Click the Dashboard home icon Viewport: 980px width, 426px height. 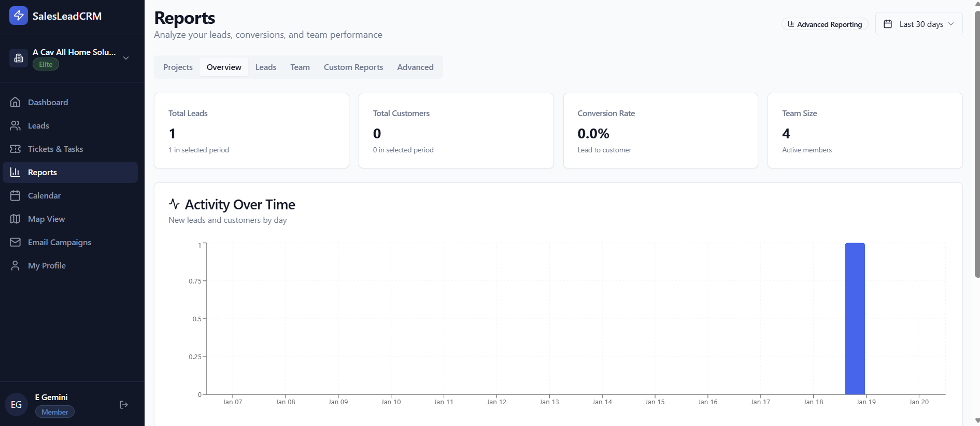pos(15,102)
